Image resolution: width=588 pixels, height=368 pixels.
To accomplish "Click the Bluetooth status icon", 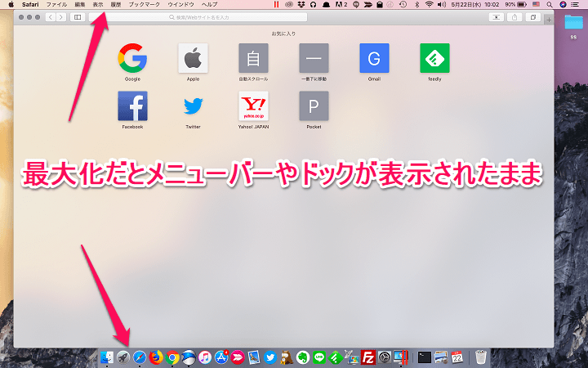I will (416, 5).
